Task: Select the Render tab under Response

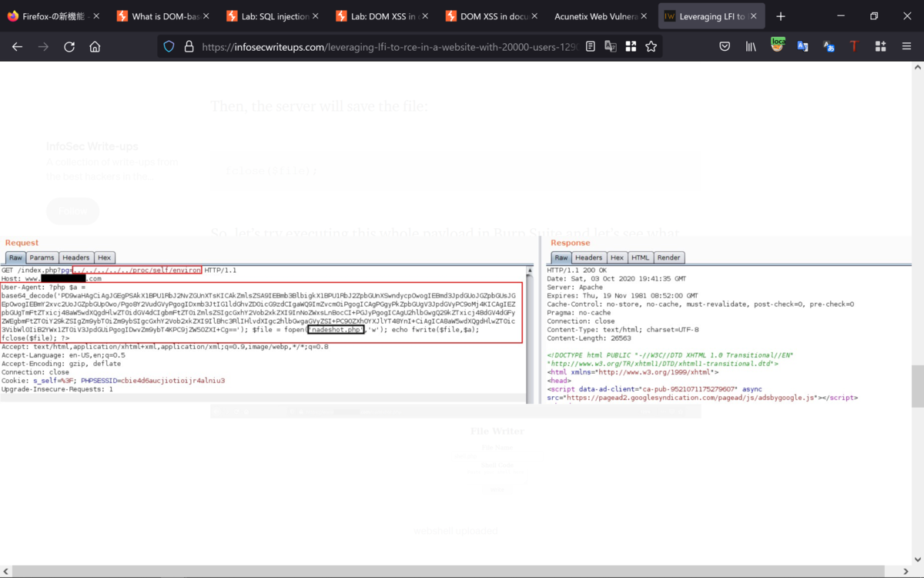Action: 668,257
